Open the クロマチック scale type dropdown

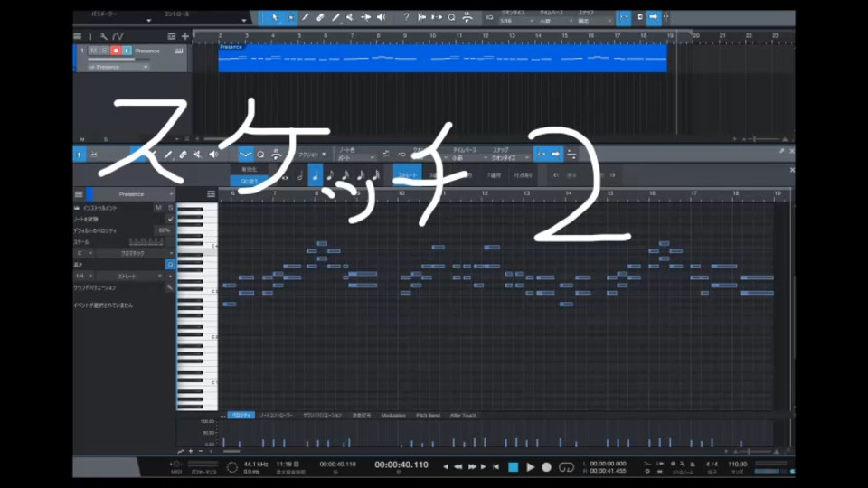click(135, 253)
